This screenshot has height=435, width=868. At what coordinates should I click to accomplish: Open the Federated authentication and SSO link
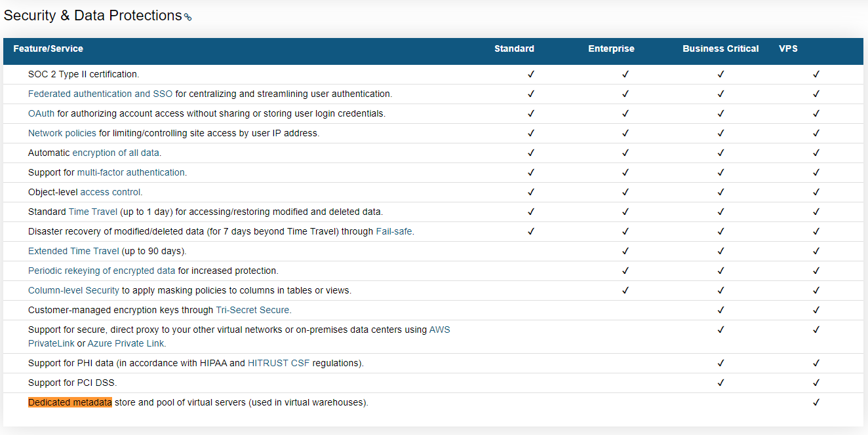(100, 94)
